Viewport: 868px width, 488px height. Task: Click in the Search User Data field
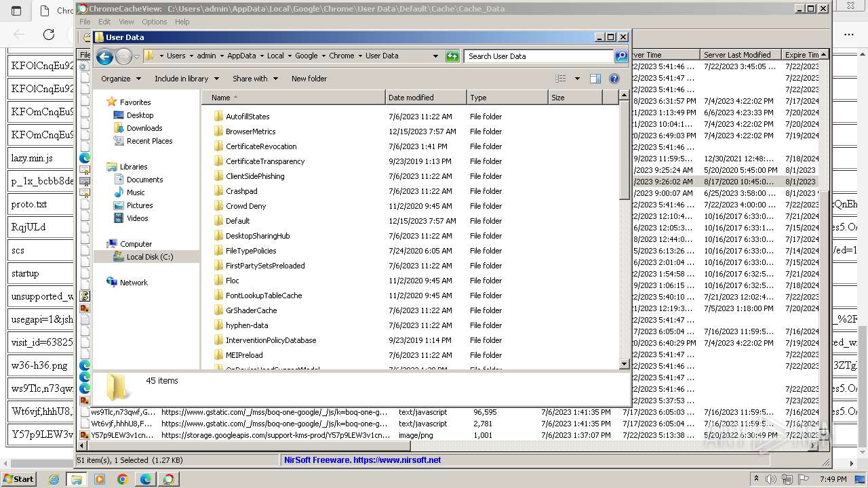tap(539, 56)
